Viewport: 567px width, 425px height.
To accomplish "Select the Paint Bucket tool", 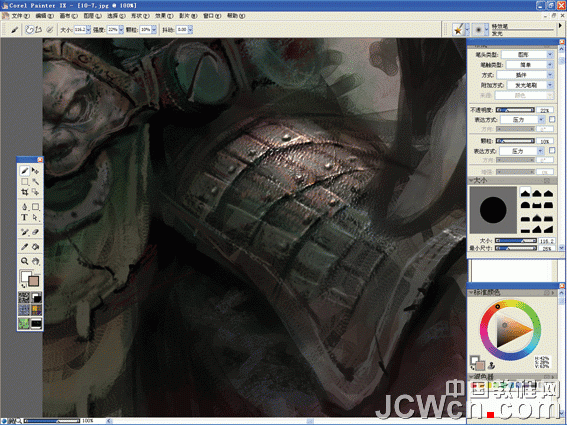I will [x=35, y=247].
